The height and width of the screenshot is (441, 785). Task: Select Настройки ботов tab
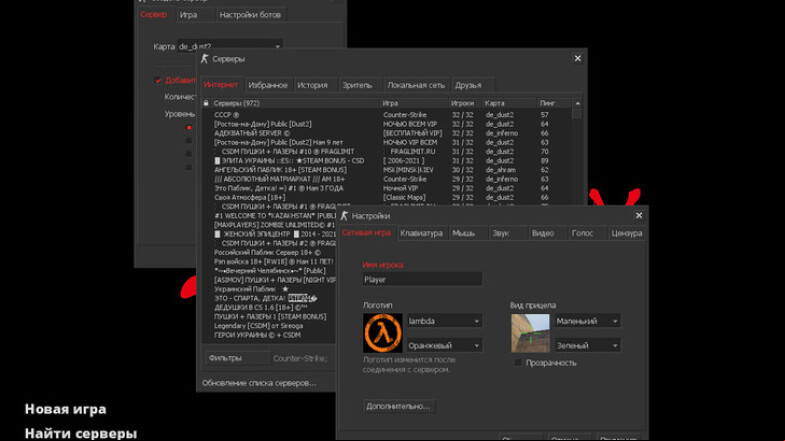pos(250,15)
